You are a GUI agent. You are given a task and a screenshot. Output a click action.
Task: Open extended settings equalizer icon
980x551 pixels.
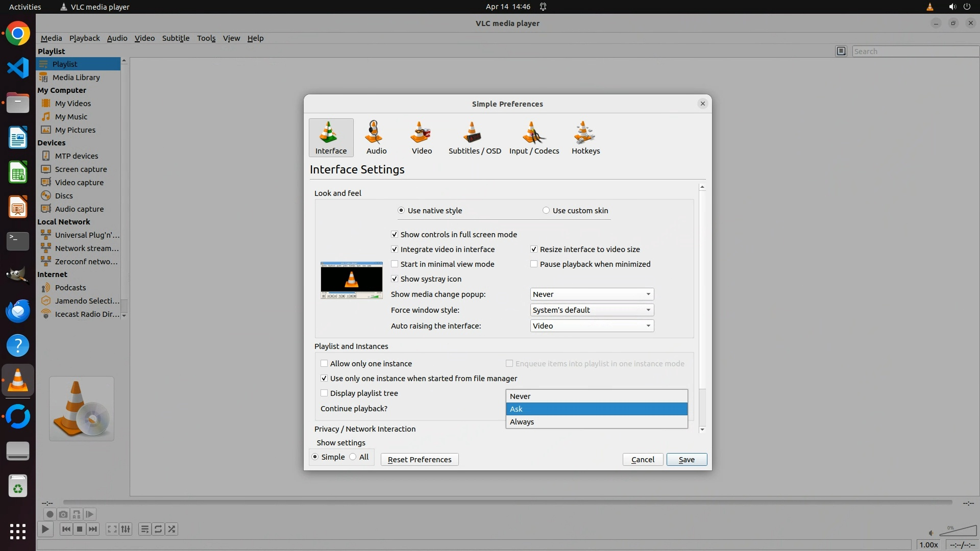126,529
